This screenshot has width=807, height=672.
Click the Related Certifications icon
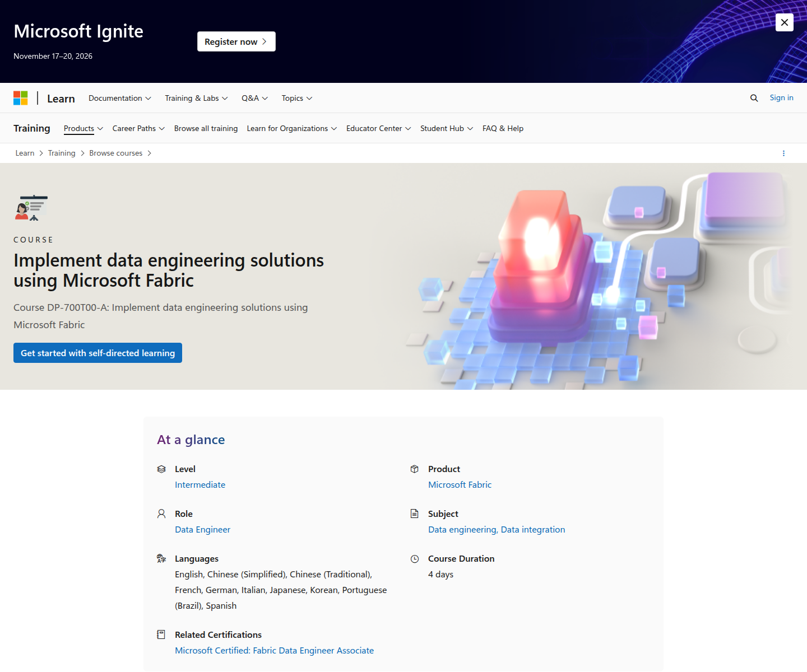coord(161,635)
